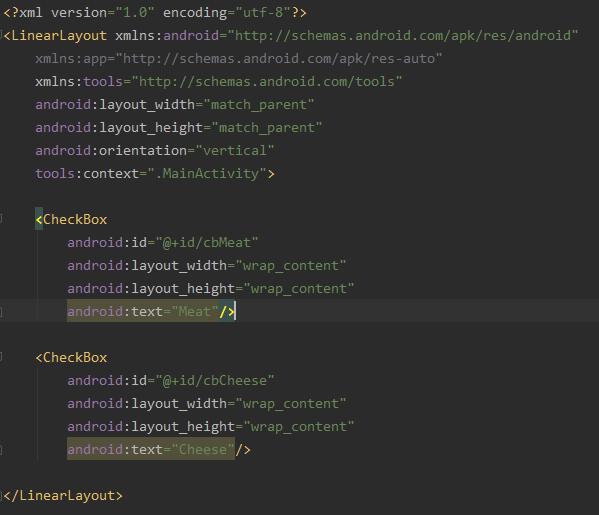Click the "@+id/cbCheese" id value
This screenshot has width=599, height=515.
(x=215, y=380)
